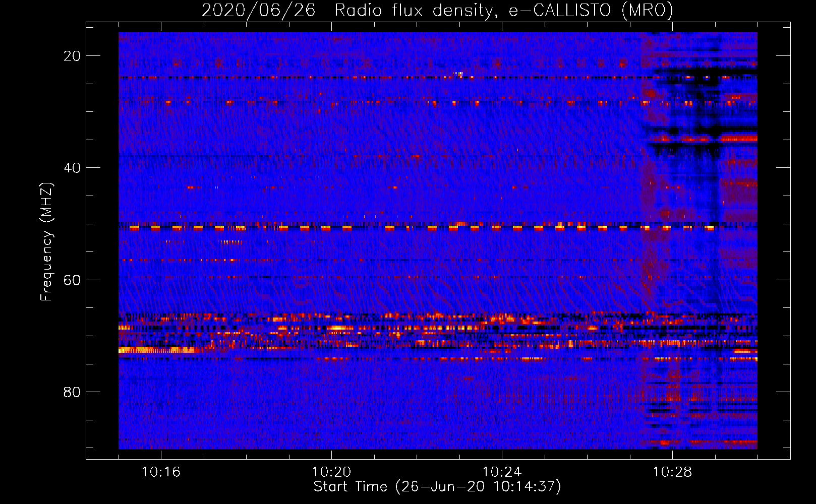Click the 10:20 time tick label
816x504 pixels.
point(331,472)
